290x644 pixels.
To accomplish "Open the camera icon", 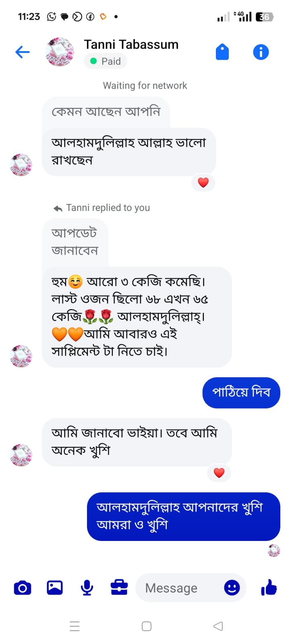I will [x=23, y=588].
